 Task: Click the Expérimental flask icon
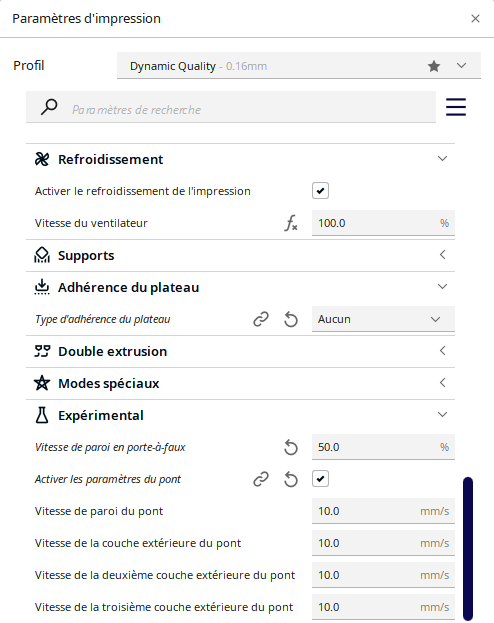pyautogui.click(x=42, y=415)
